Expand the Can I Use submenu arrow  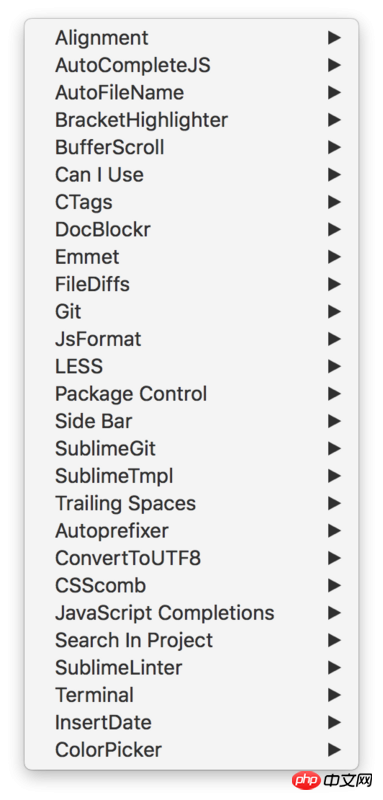[334, 175]
